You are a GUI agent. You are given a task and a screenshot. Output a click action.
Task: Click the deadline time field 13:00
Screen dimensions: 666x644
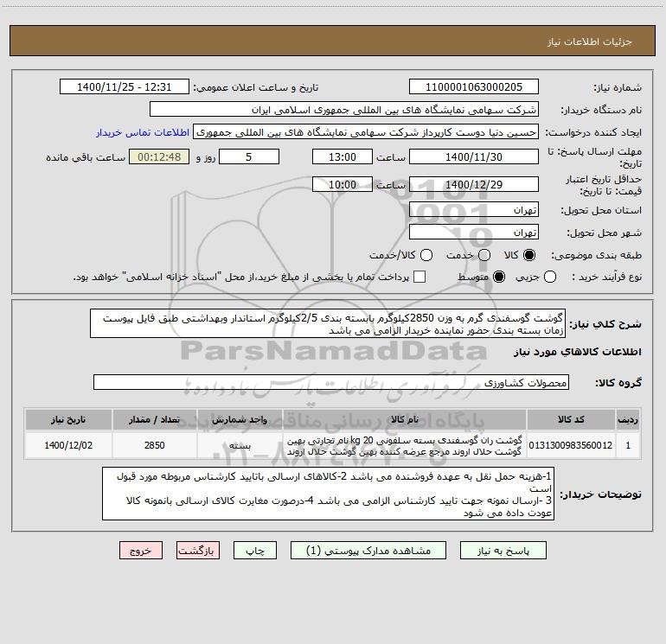(343, 157)
